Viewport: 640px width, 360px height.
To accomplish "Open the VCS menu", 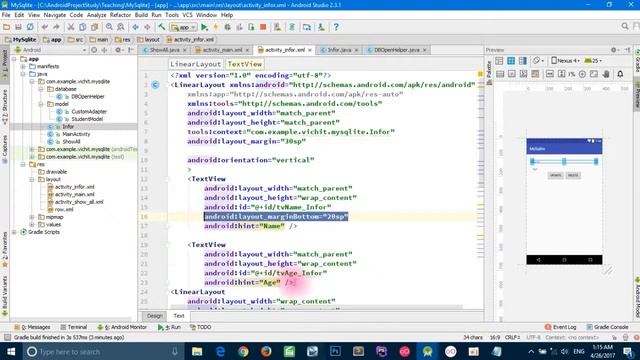I will 187,15.
